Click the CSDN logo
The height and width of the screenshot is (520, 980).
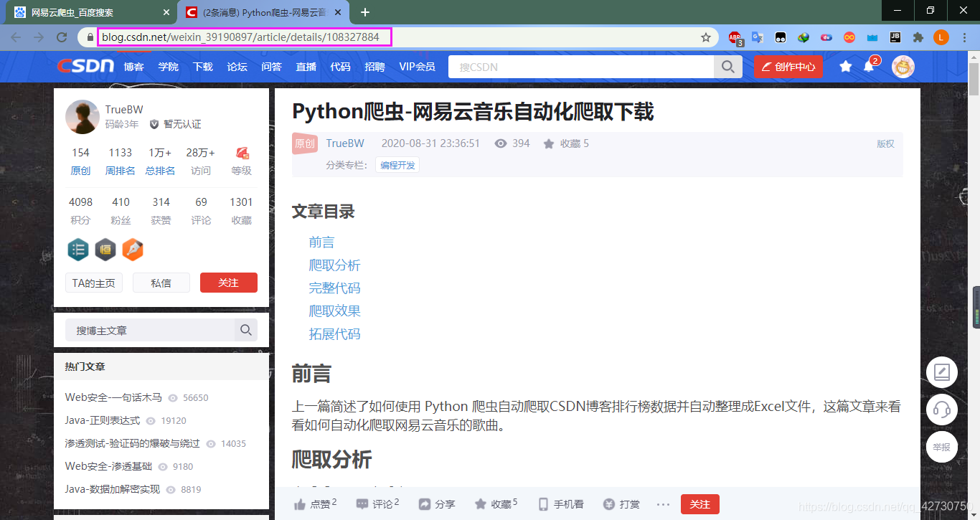pos(86,66)
